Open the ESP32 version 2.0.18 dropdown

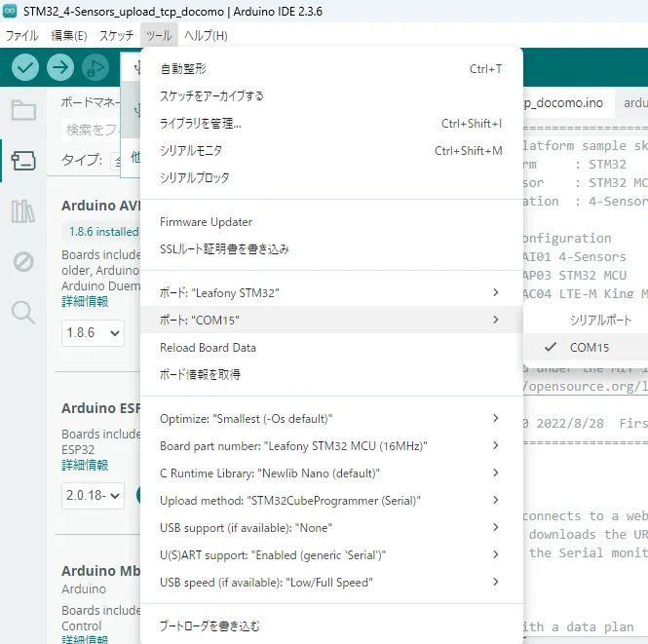[93, 496]
